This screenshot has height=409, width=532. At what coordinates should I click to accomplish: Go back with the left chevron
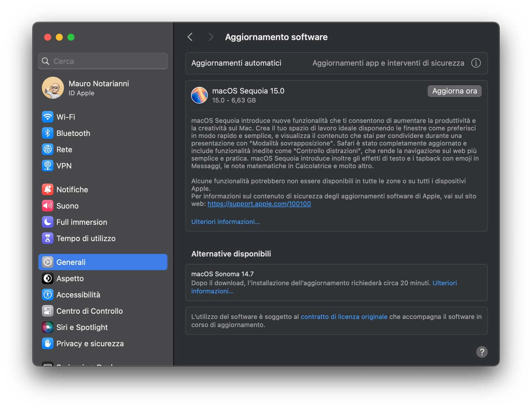[190, 37]
